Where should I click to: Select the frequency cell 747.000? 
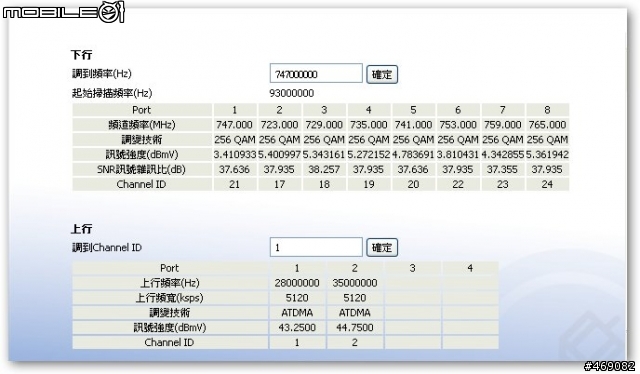tap(234, 125)
